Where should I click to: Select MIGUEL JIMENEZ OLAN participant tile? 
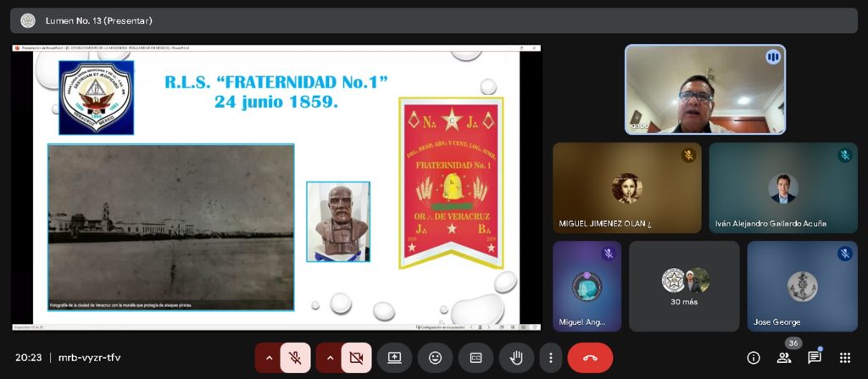click(x=626, y=188)
